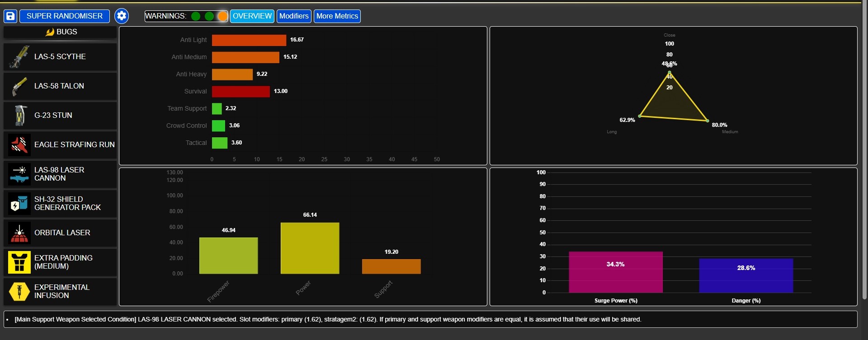The height and width of the screenshot is (340, 868).
Task: Click the Eagle Strafing Run stratagem icon
Action: 19,145
